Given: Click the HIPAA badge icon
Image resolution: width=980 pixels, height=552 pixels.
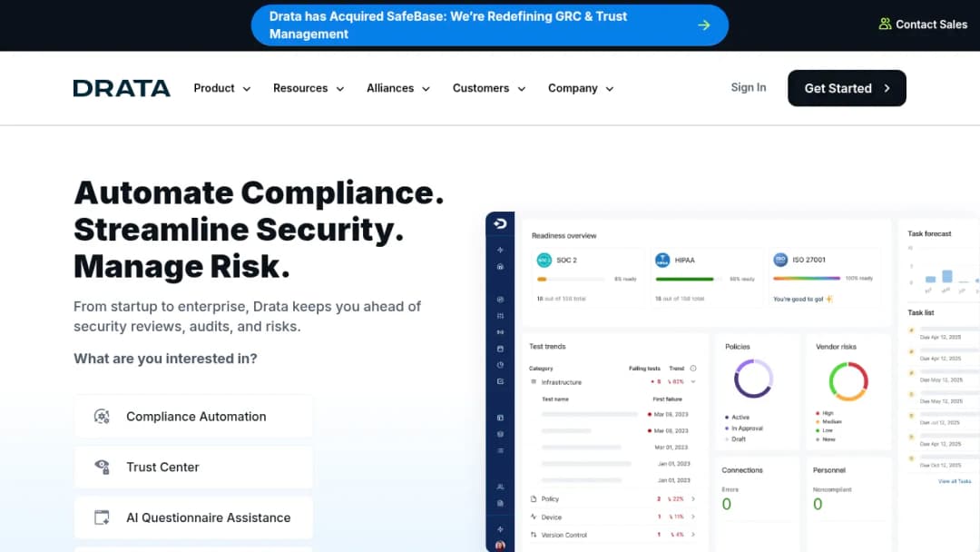Looking at the screenshot, I should coord(662,260).
